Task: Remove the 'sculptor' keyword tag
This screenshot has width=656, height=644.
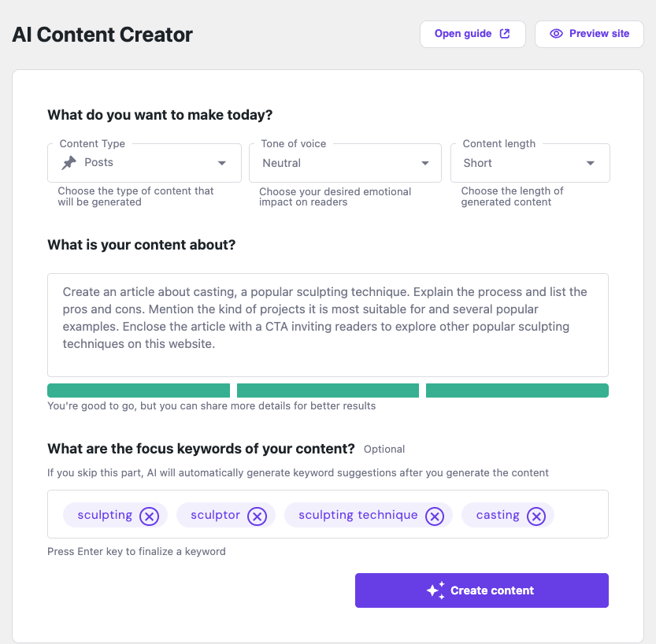Action: [x=257, y=516]
